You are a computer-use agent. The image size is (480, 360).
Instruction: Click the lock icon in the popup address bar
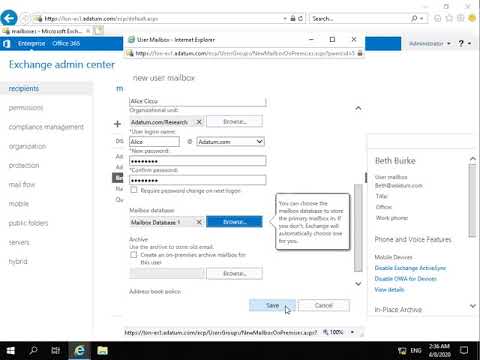point(360,53)
